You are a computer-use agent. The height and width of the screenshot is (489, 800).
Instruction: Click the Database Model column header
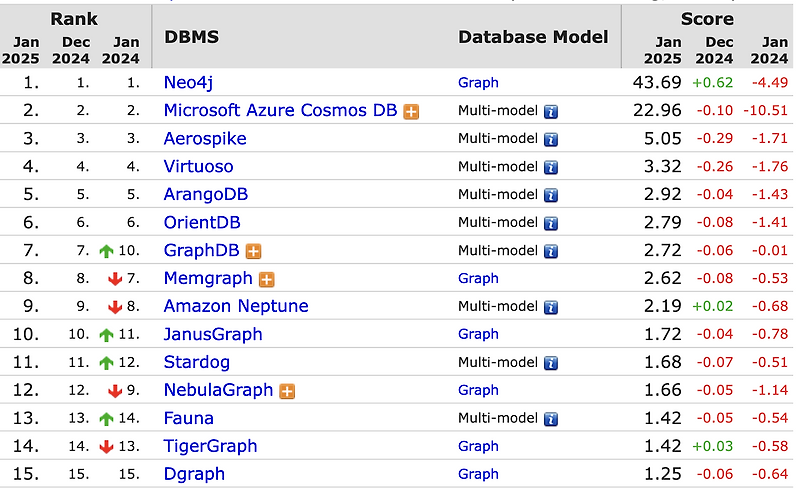[533, 37]
